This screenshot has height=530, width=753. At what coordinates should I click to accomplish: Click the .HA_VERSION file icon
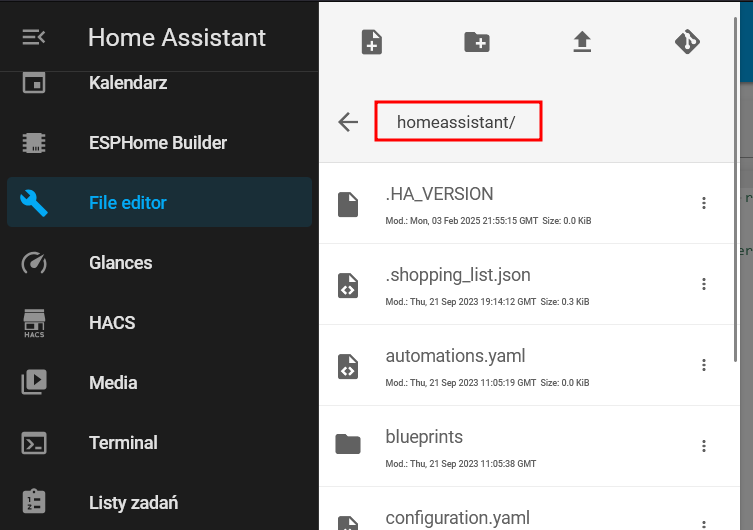(x=348, y=205)
